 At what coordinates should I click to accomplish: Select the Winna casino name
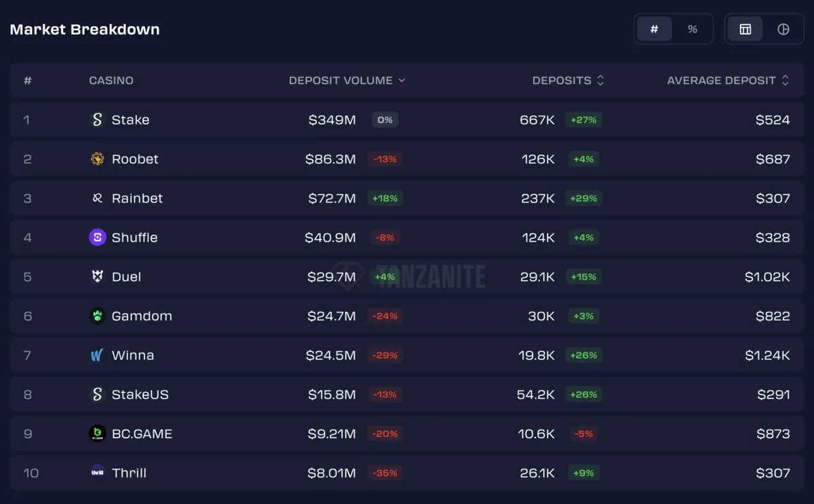coord(132,355)
